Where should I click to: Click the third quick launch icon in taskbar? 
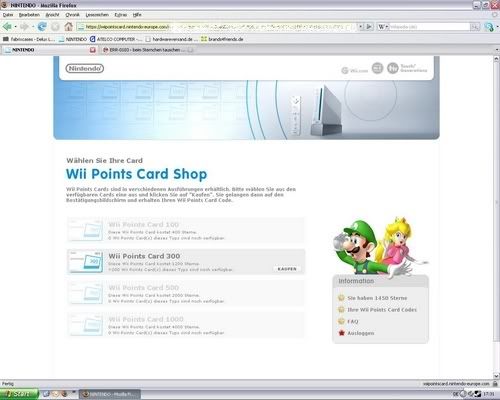(65, 394)
